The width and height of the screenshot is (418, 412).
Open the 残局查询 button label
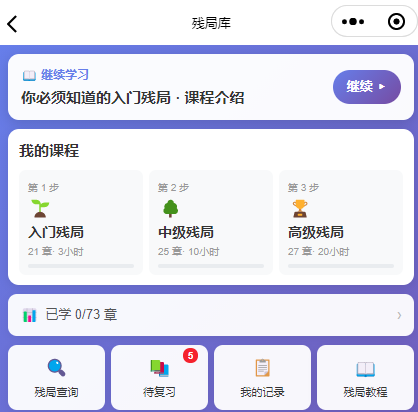(56, 392)
